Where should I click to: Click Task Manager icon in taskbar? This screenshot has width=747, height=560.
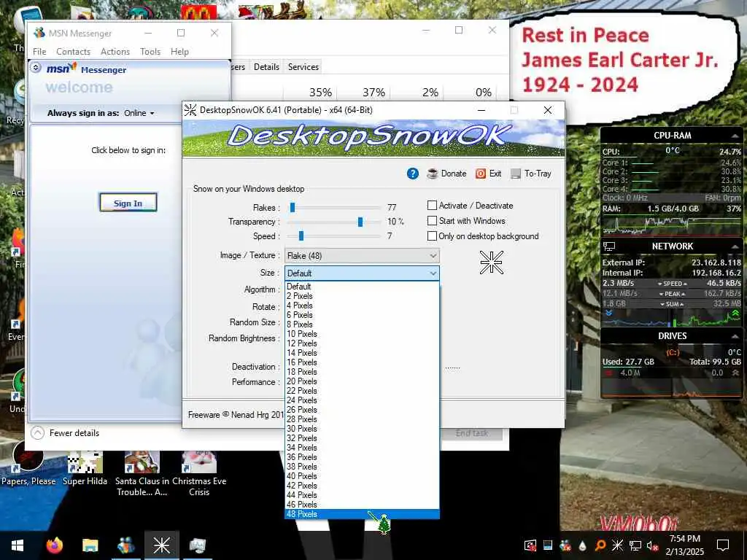click(x=197, y=545)
